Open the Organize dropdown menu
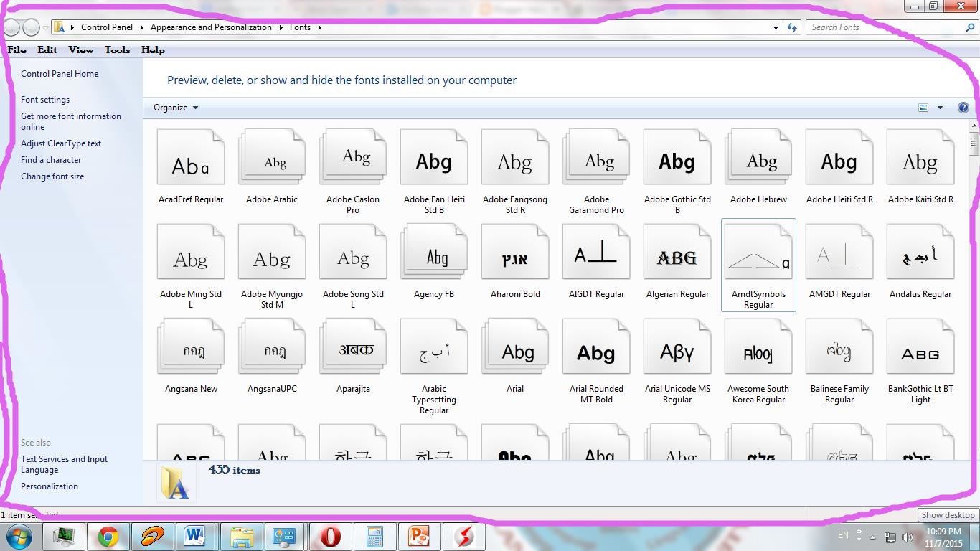This screenshot has width=980, height=551. pyautogui.click(x=176, y=108)
